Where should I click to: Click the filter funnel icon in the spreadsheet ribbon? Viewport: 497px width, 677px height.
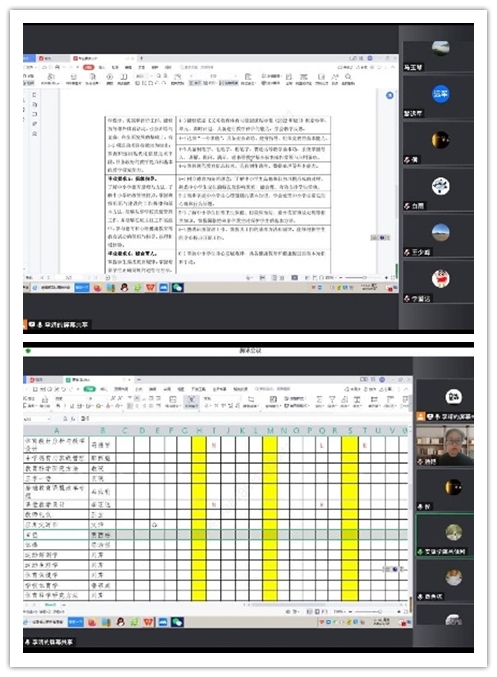pyautogui.click(x=332, y=399)
